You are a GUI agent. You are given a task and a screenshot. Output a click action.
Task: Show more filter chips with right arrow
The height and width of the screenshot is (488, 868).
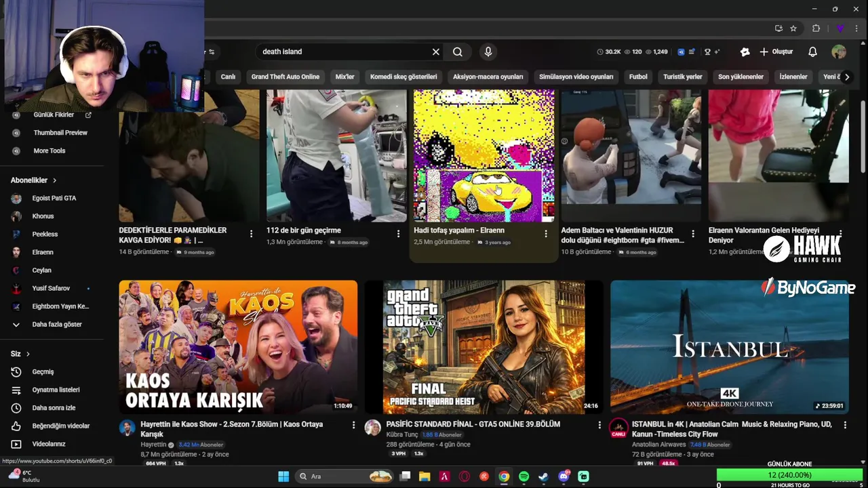coord(846,77)
